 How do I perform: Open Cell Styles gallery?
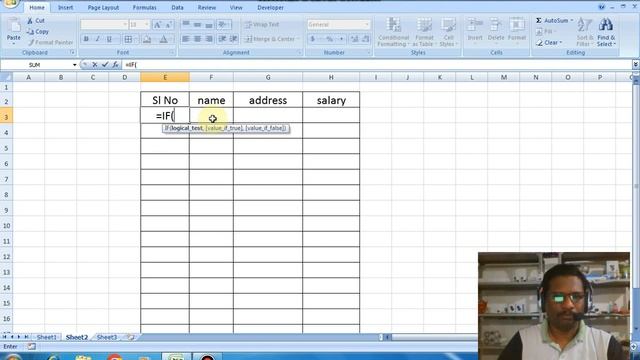(448, 32)
